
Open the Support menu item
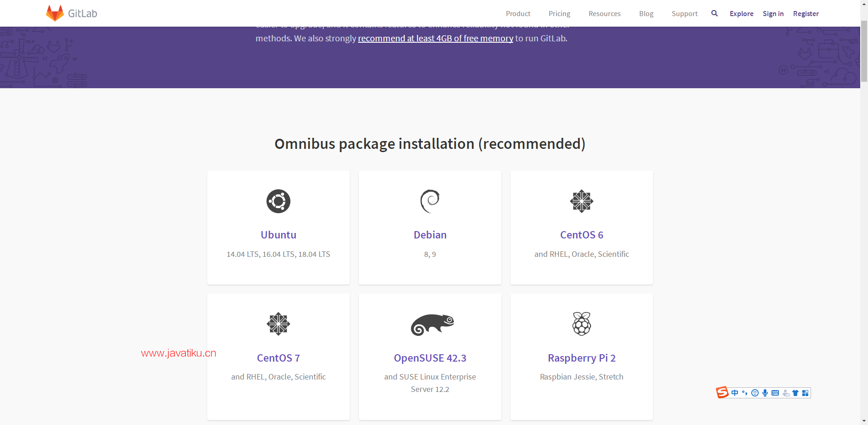(684, 14)
